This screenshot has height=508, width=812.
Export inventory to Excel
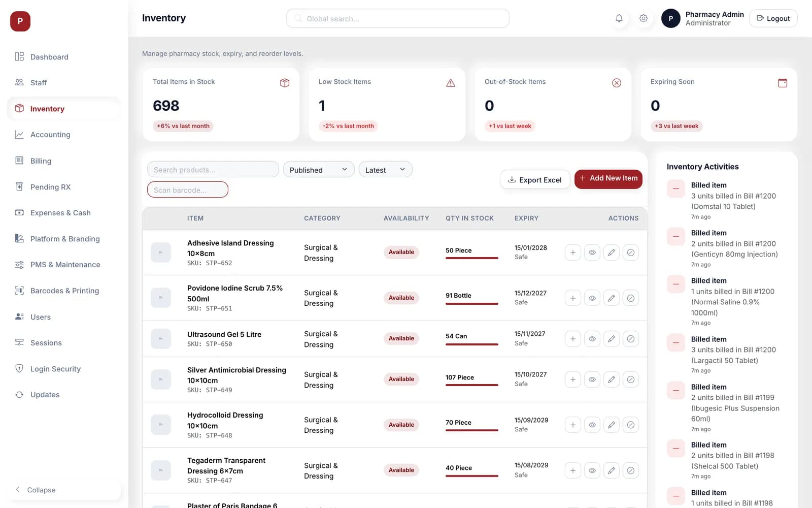coord(535,179)
